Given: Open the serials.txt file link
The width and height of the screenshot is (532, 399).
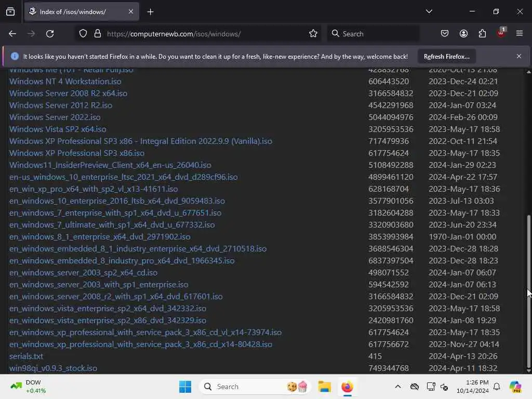Looking at the screenshot, I should 26,356.
